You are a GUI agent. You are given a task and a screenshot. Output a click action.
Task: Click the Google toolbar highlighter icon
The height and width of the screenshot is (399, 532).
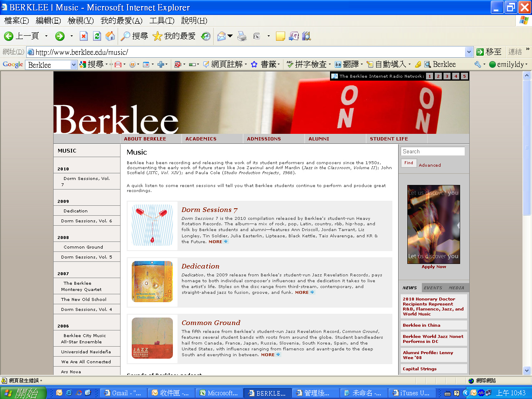(x=418, y=64)
